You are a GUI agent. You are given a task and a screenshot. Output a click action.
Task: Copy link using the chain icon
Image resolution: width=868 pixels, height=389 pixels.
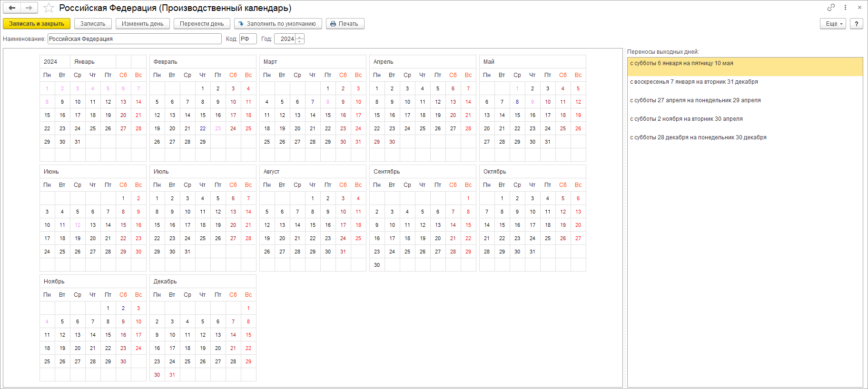point(831,7)
